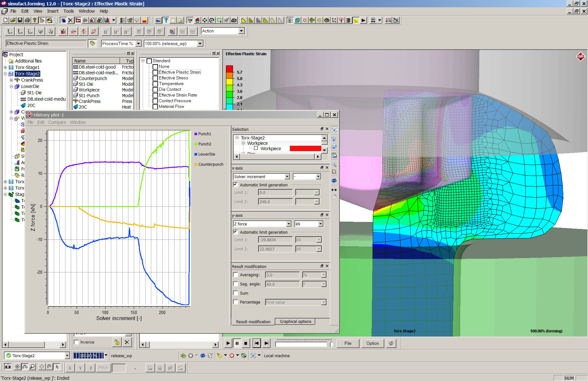
Task: Open the Action dropdown
Action: [x=242, y=31]
